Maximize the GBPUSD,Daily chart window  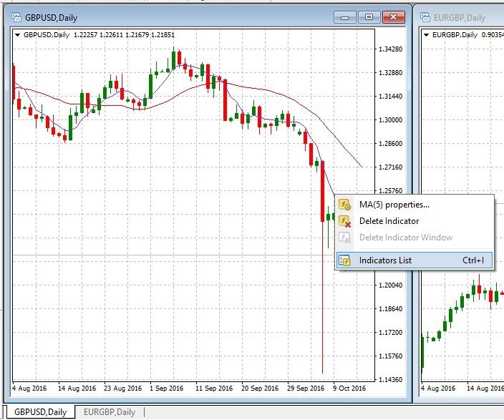(x=369, y=17)
